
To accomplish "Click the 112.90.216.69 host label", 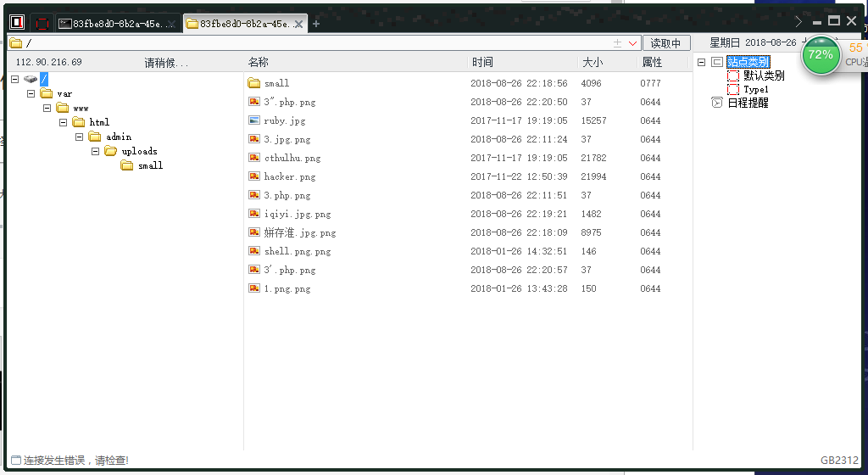I will coord(48,62).
